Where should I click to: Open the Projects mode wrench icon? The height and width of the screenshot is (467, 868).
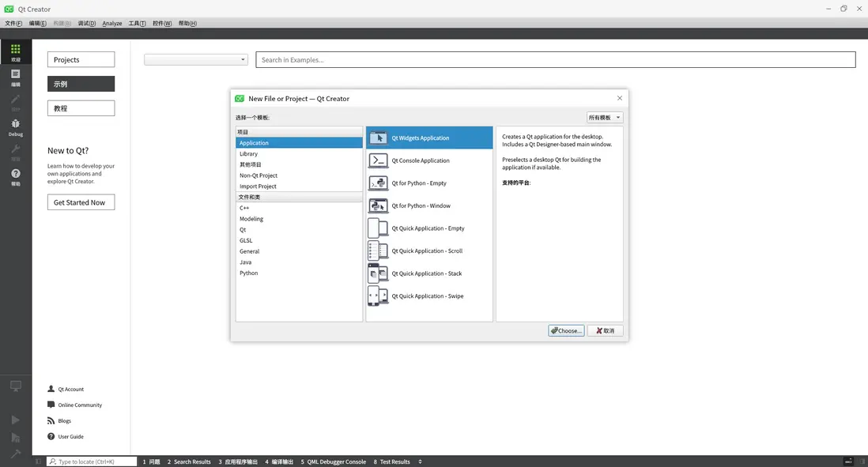[16, 149]
